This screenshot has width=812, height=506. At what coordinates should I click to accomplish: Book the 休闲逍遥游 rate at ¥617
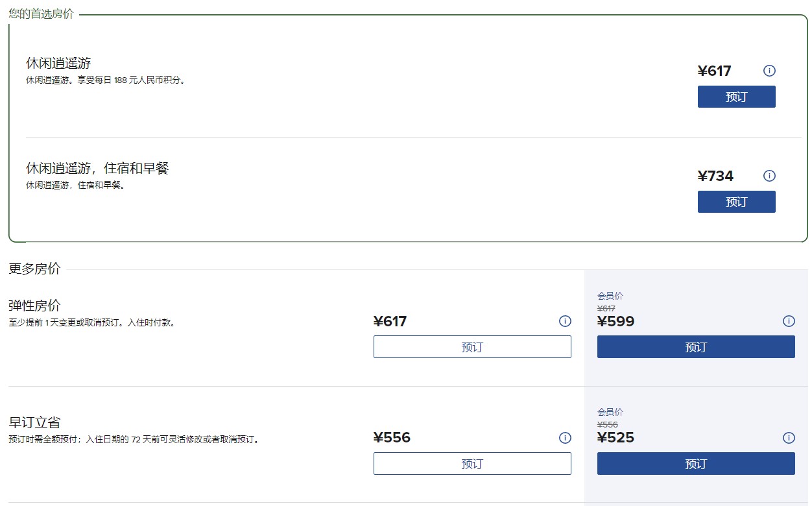[x=736, y=97]
